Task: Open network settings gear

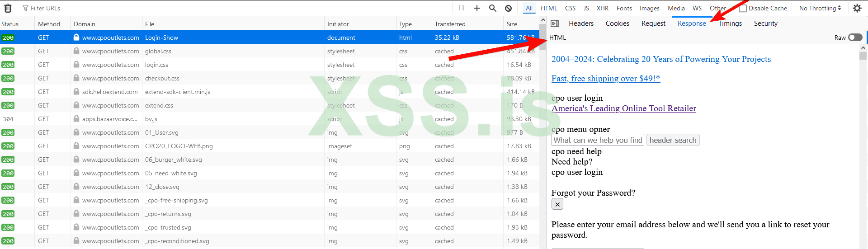Action: point(857,8)
